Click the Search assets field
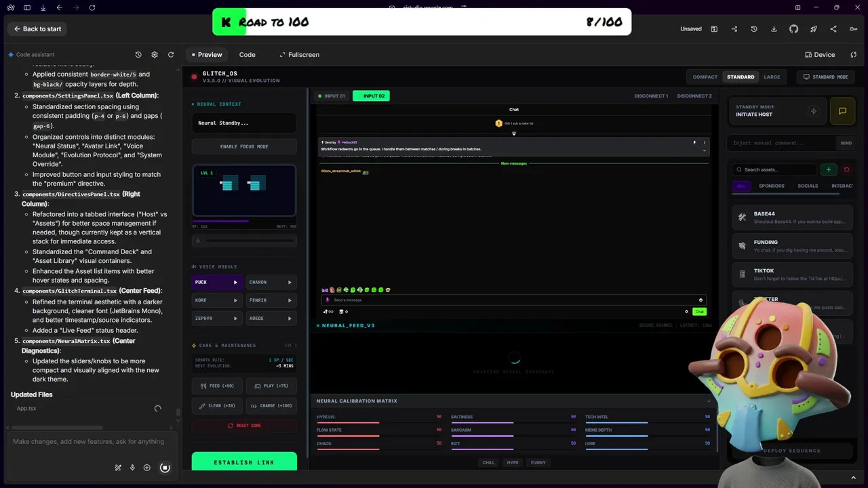 tap(775, 169)
